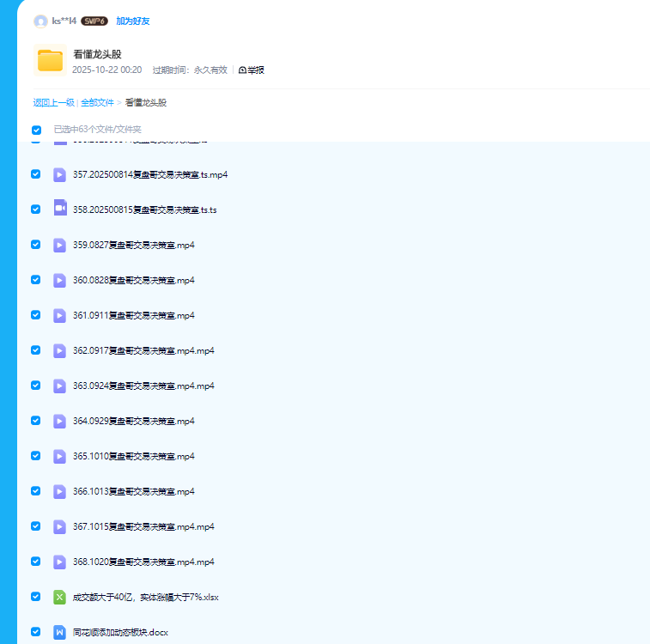Open 成交额大于40亿 xlsx file name
650x644 pixels.
coord(145,597)
